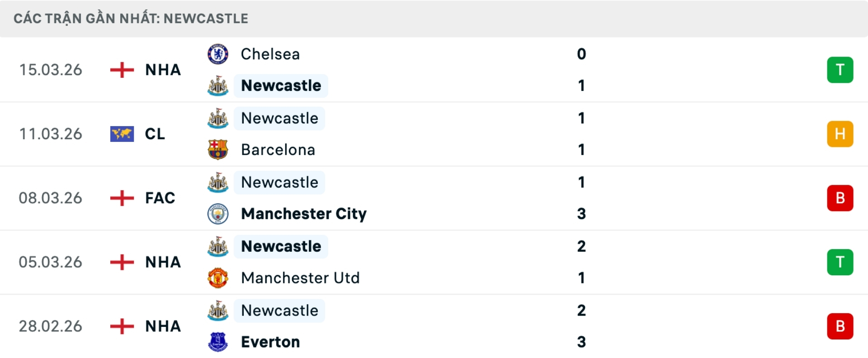Click the Manchester City crest icon
Viewport: 868px width, 358px height.
pyautogui.click(x=218, y=214)
